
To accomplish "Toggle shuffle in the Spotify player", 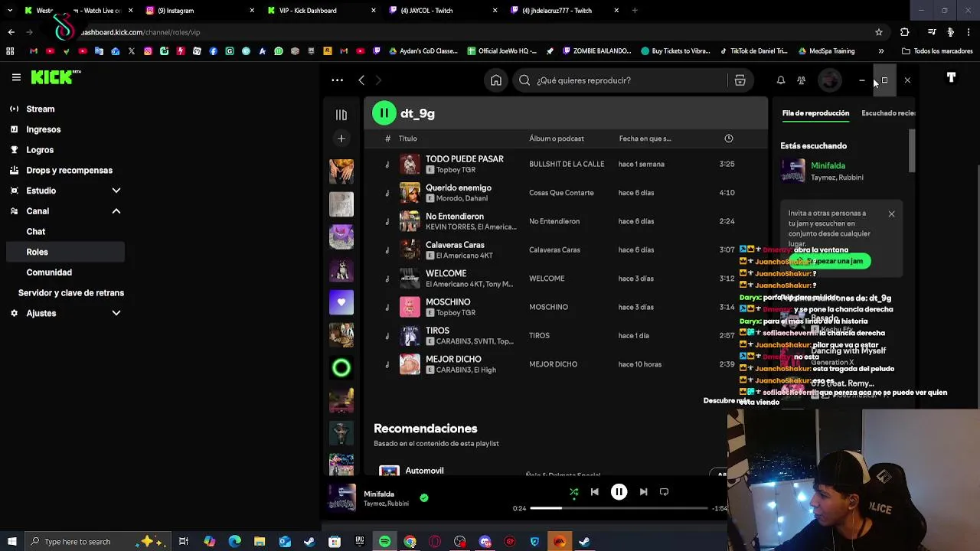I will point(573,492).
